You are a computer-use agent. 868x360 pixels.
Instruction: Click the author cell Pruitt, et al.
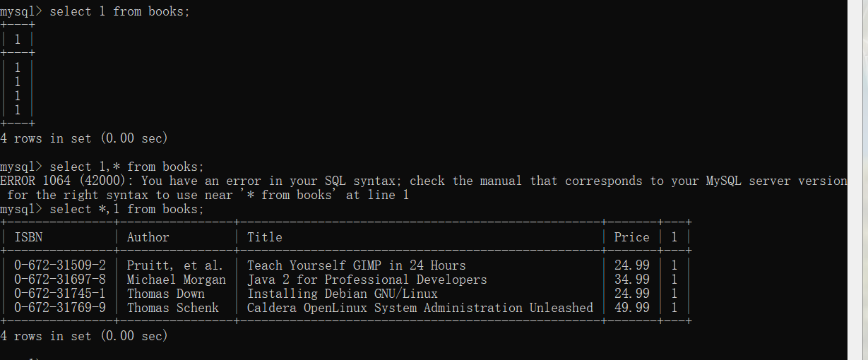click(174, 265)
